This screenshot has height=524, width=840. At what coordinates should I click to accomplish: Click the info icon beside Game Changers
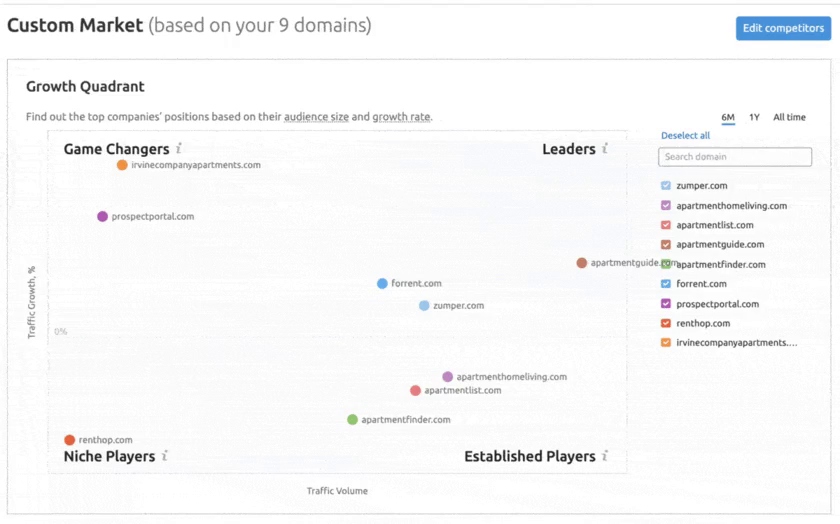[179, 149]
